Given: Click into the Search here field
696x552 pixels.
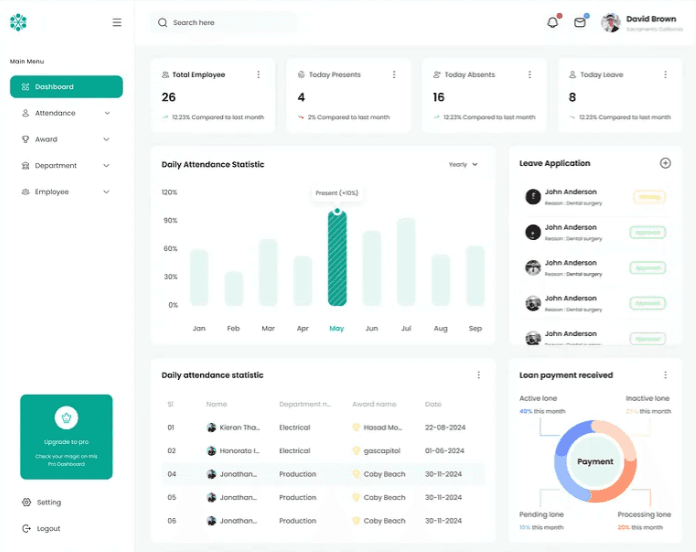Looking at the screenshot, I should click(224, 22).
